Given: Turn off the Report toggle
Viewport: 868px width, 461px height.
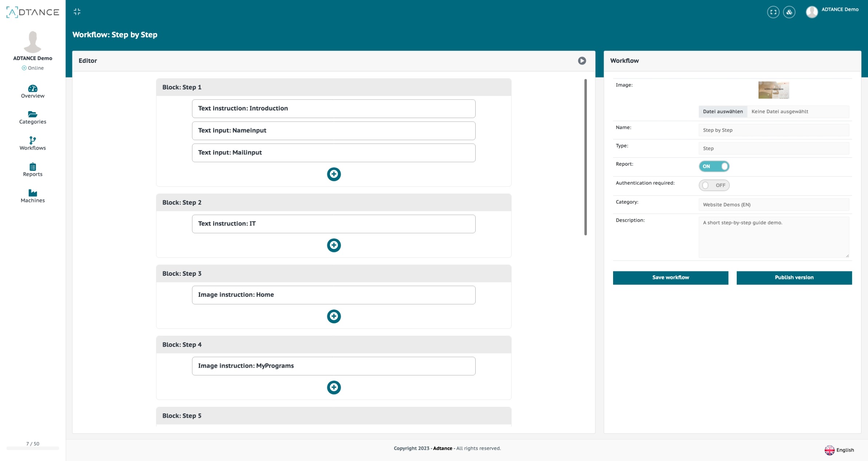Looking at the screenshot, I should [x=714, y=166].
